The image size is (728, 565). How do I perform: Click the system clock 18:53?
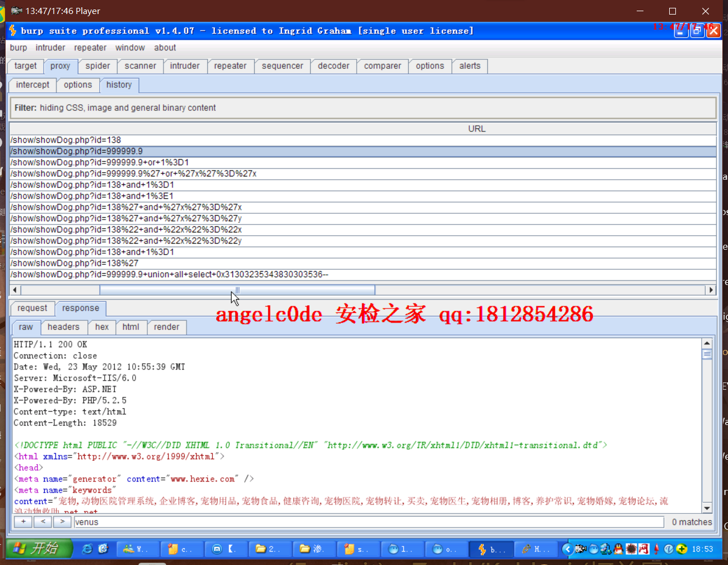pyautogui.click(x=702, y=549)
